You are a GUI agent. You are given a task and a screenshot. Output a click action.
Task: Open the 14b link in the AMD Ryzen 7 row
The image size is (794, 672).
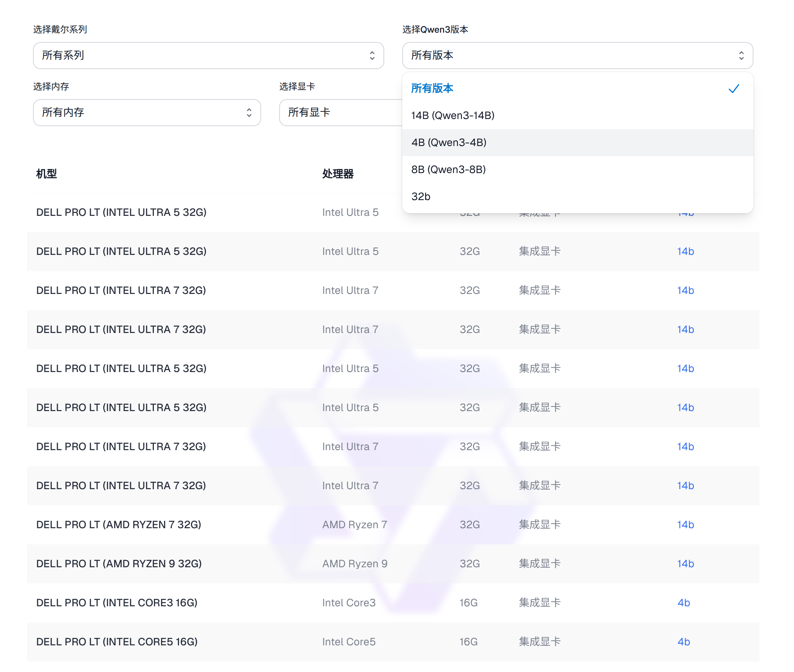[685, 525]
